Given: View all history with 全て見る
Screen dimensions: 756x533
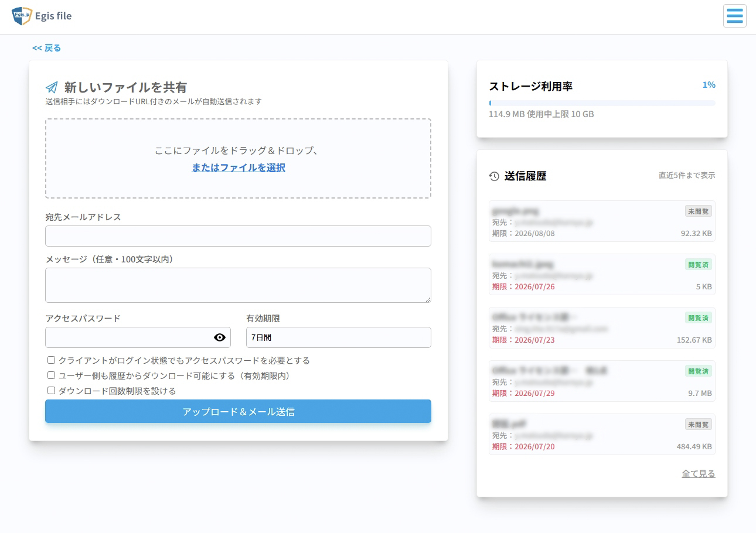Looking at the screenshot, I should click(699, 473).
